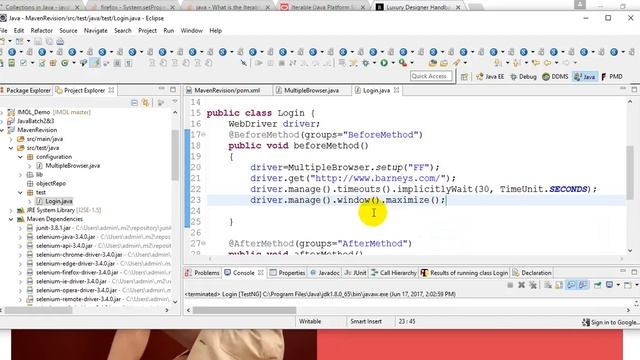Switch to the MavenRevision/pom.xml editor tab
This screenshot has width=640, height=360.
pos(227,91)
